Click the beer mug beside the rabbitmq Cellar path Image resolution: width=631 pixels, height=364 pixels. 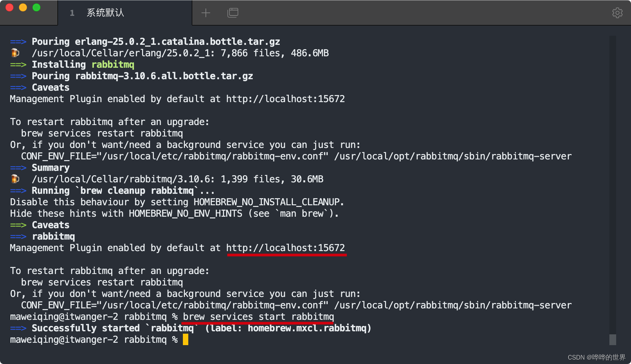15,179
